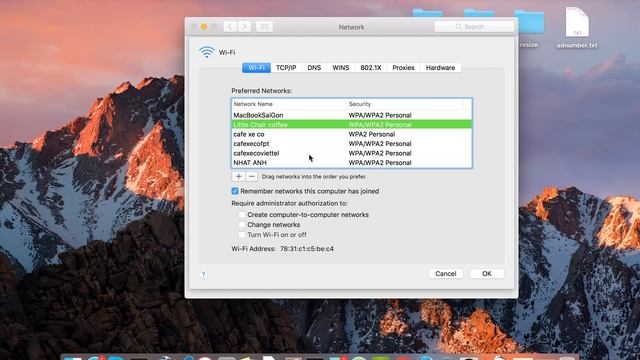Screen dimensions: 640x360
Task: Switch to the TCP/IP tab
Action: pyautogui.click(x=286, y=68)
